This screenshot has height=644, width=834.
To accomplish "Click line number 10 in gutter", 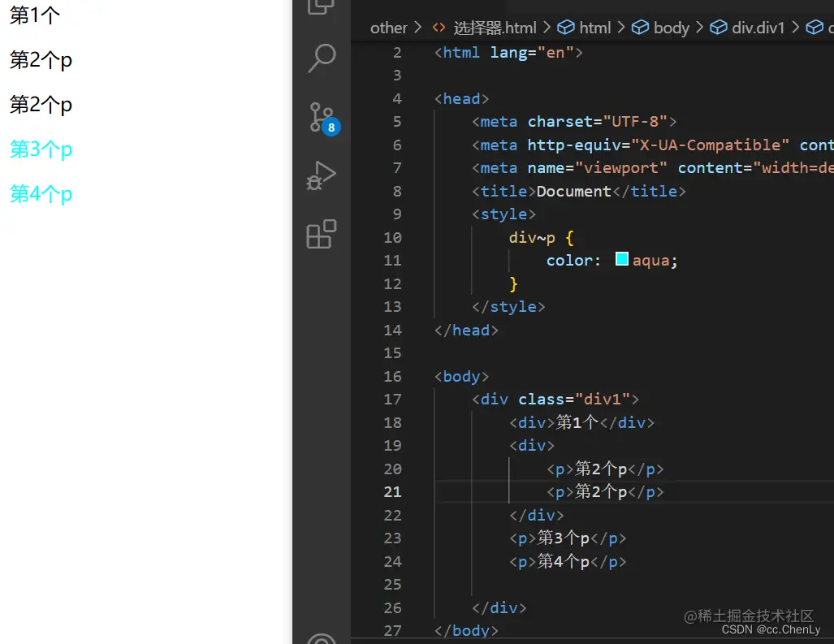I will click(392, 238).
